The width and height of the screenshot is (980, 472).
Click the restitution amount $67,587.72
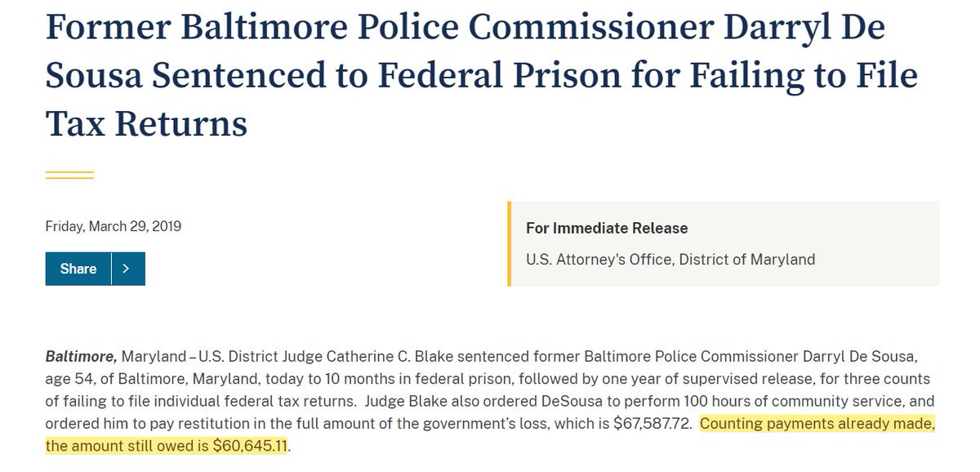pos(652,424)
